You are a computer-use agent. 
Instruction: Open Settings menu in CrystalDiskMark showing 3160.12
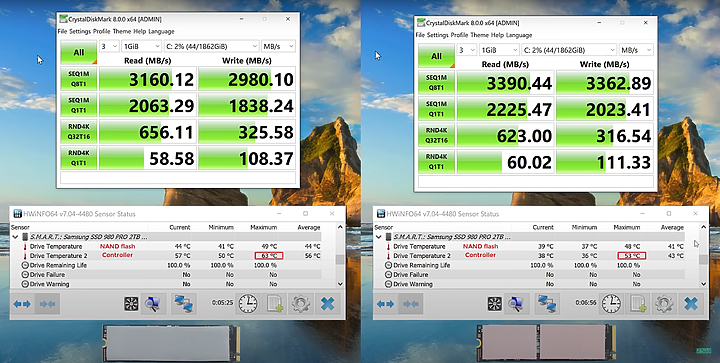pyautogui.click(x=80, y=31)
